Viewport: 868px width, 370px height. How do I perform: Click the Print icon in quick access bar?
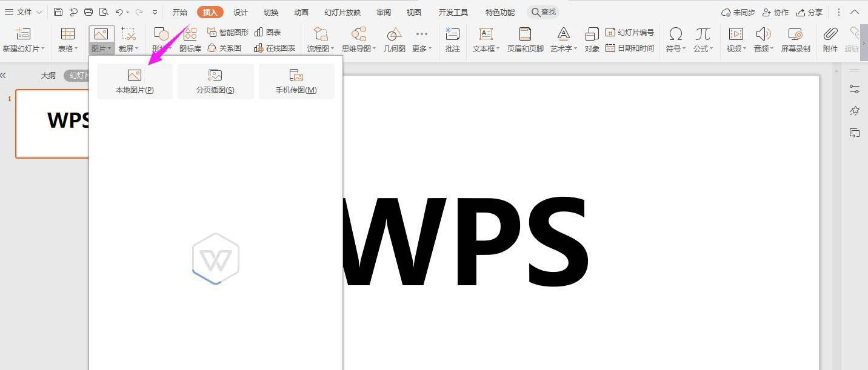[88, 12]
